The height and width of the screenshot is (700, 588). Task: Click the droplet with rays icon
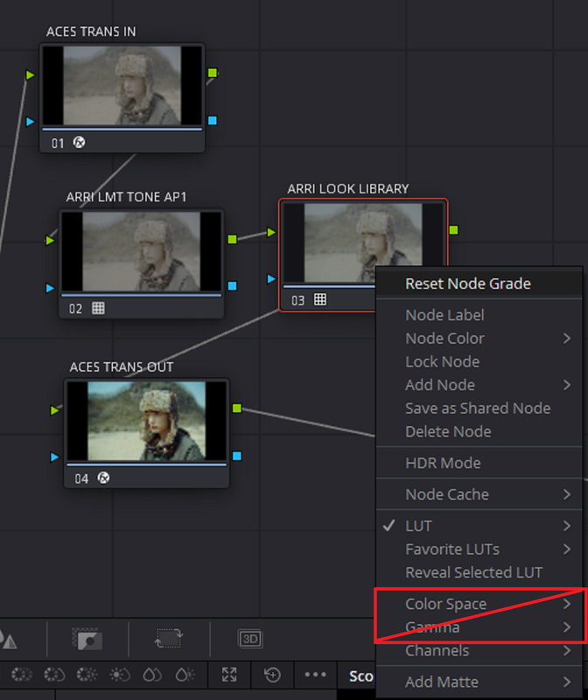(x=185, y=674)
